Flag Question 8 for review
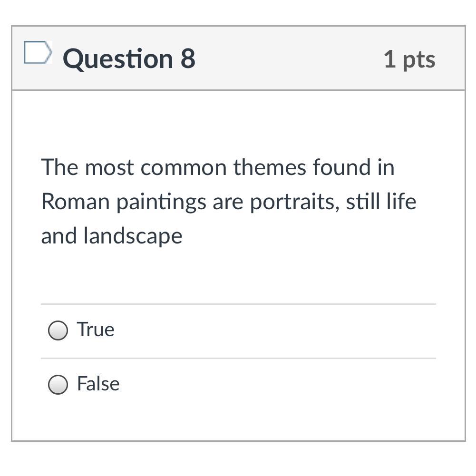Image resolution: width=476 pixels, height=476 pixels. coord(38,52)
